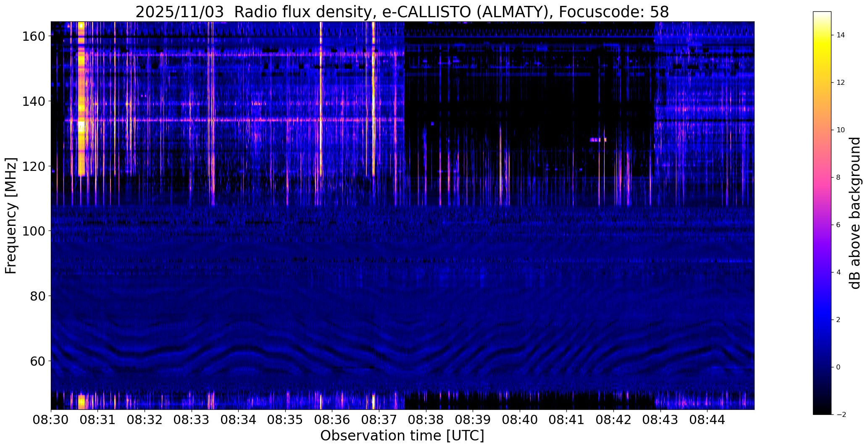Click the colorbar tick value 14
Image resolution: width=868 pixels, height=448 pixels.
click(840, 35)
